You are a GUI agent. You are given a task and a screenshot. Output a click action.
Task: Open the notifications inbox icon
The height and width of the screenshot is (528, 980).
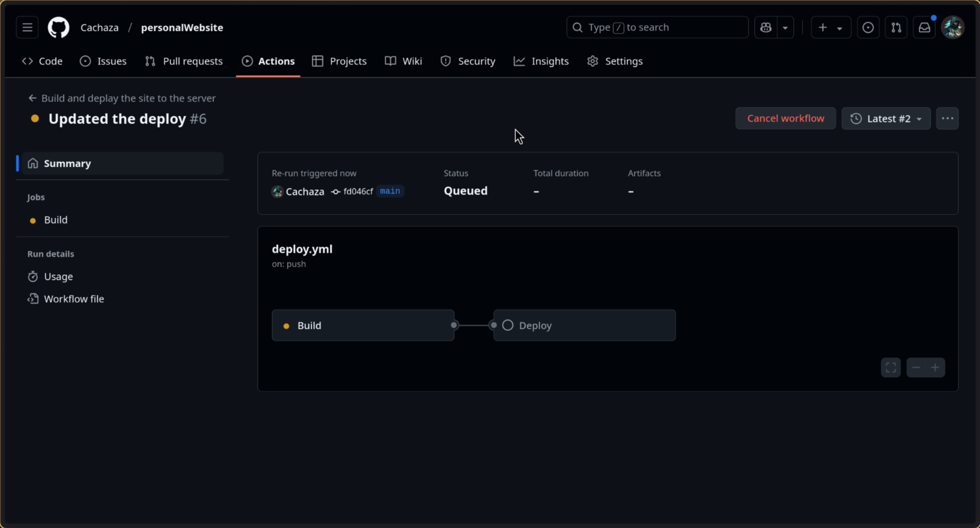point(924,27)
